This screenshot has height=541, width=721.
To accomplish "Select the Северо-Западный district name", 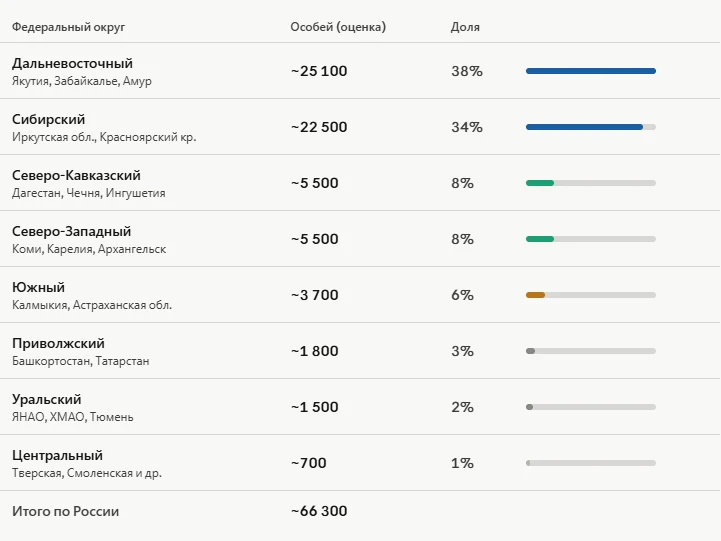I will (71, 231).
